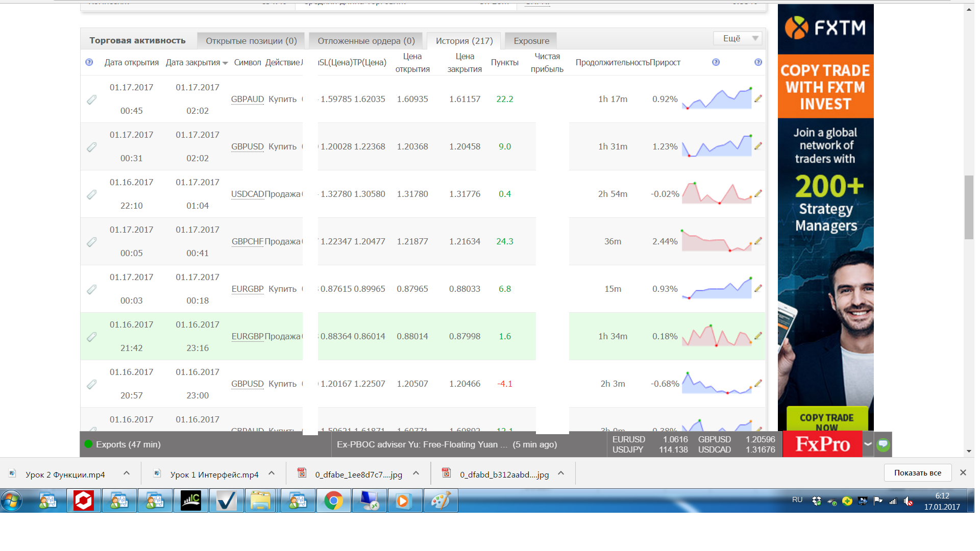Open USDCAD symbol link

point(248,194)
